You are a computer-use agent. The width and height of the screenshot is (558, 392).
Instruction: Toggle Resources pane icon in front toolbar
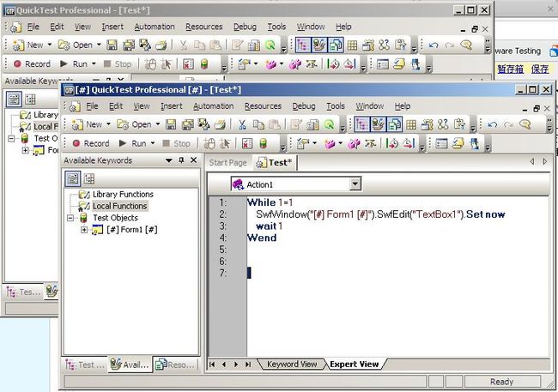394,124
